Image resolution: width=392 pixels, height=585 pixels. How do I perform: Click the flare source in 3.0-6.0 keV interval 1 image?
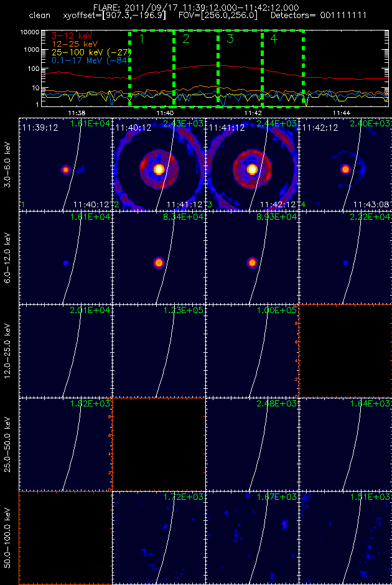(65, 169)
